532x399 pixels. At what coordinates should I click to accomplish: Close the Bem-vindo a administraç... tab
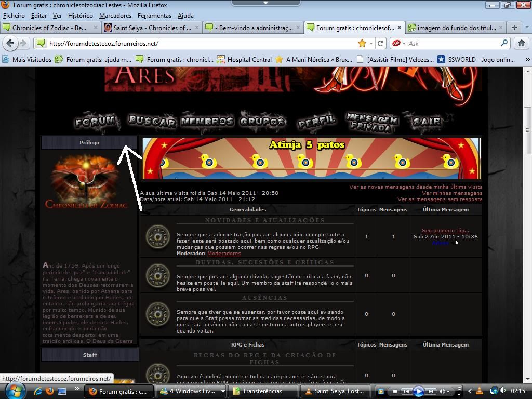tap(298, 28)
